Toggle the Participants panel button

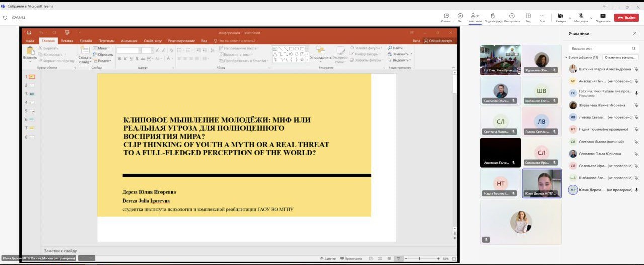point(475,17)
